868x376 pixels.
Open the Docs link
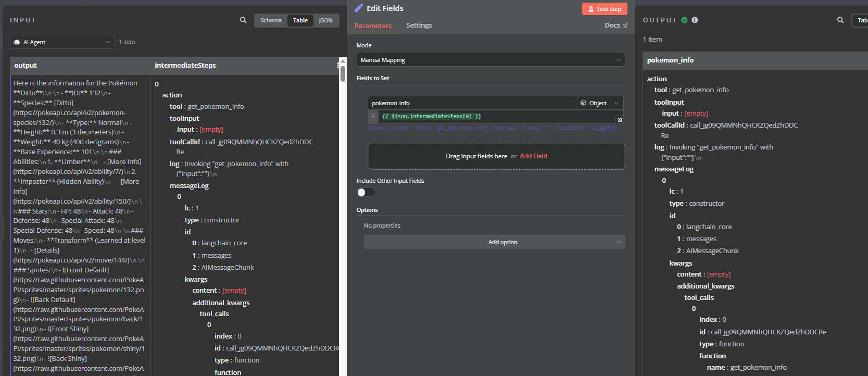(616, 26)
